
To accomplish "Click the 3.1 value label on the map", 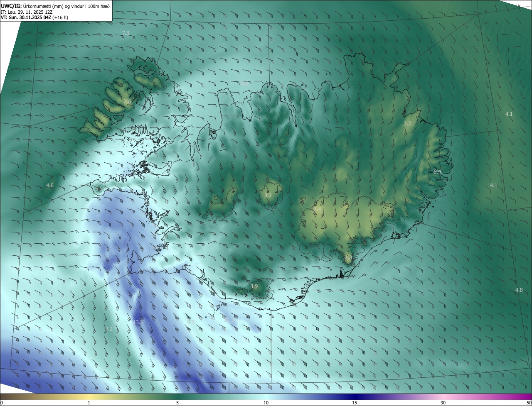I will click(268, 195).
